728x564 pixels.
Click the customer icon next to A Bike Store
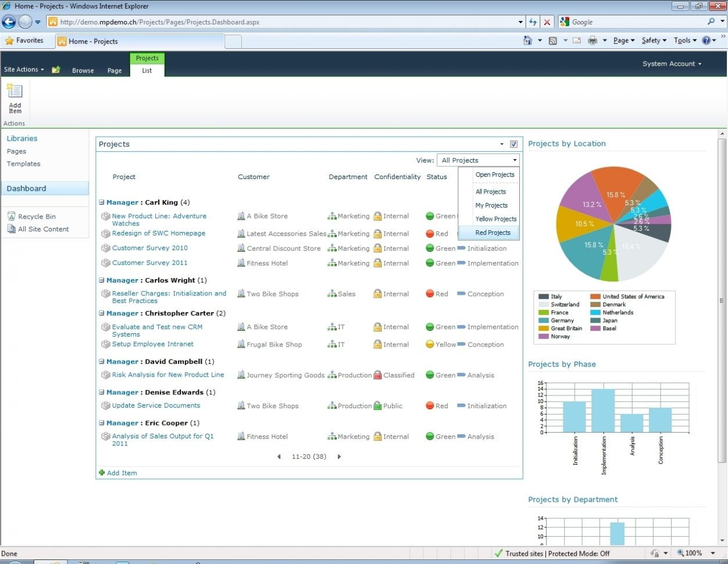pyautogui.click(x=240, y=216)
